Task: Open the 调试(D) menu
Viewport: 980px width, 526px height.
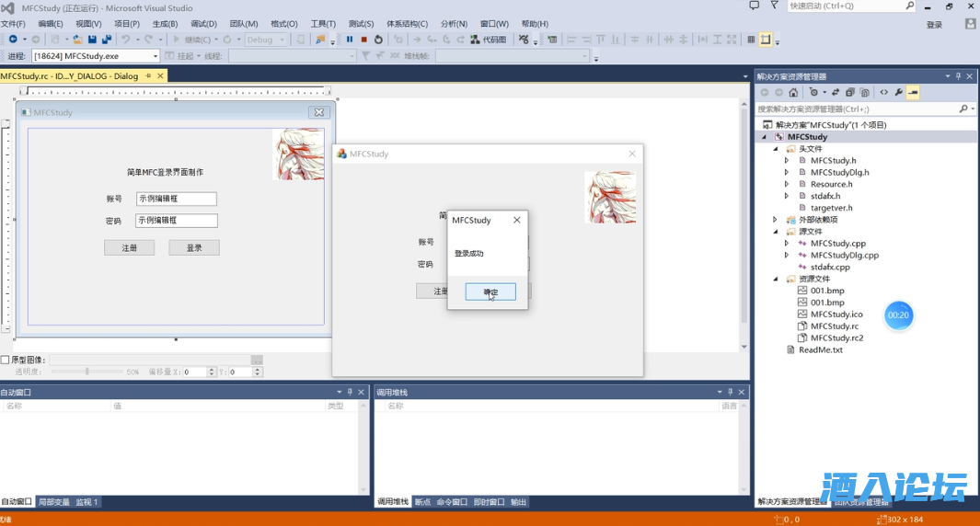Action: 203,24
